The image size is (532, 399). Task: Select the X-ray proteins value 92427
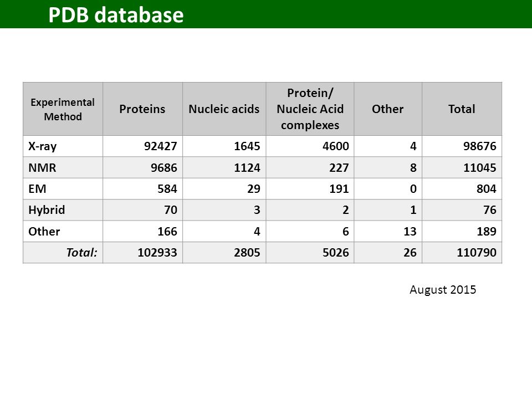click(161, 146)
